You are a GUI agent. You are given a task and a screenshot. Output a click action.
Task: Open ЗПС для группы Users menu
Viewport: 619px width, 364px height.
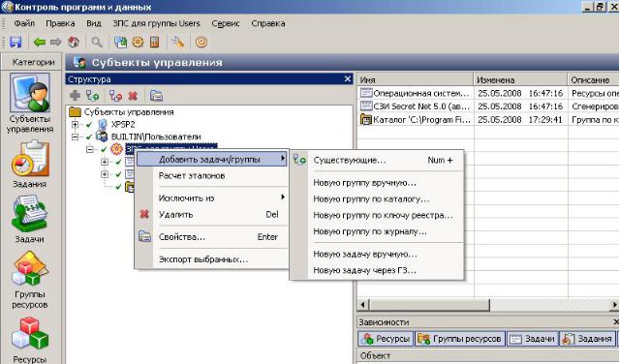click(x=156, y=23)
